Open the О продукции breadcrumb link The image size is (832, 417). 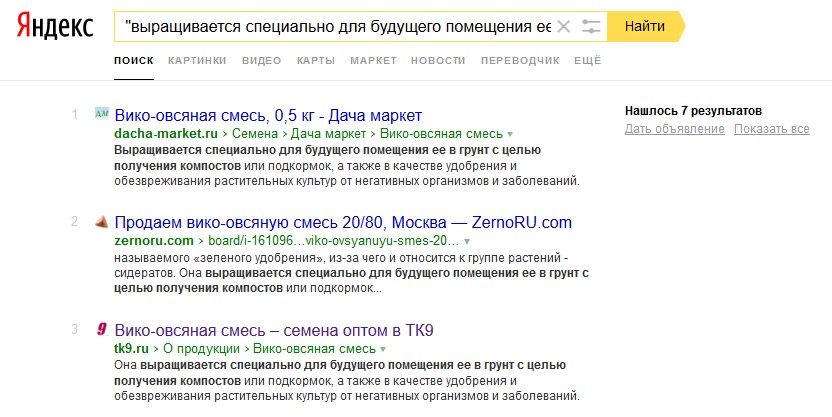coord(201,349)
